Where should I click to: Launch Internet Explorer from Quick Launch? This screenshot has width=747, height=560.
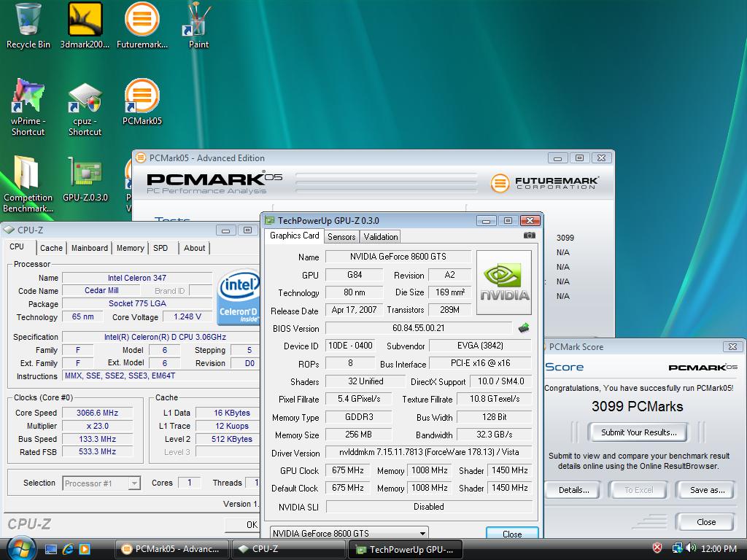(68, 549)
